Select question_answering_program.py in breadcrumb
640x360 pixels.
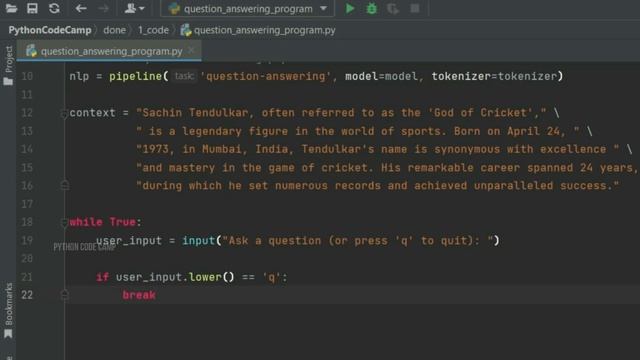258,30
